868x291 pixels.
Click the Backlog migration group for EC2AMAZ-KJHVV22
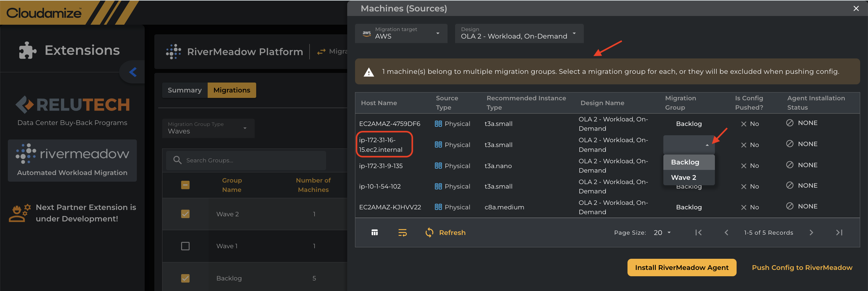(x=689, y=207)
